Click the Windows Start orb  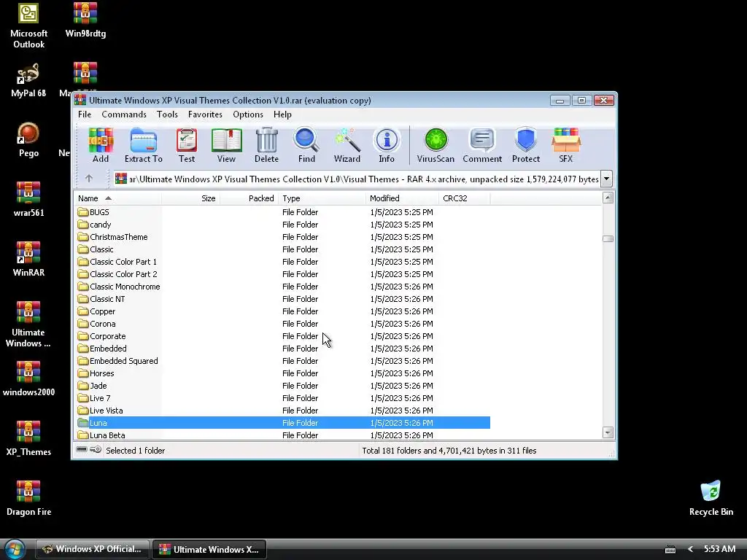[15, 549]
